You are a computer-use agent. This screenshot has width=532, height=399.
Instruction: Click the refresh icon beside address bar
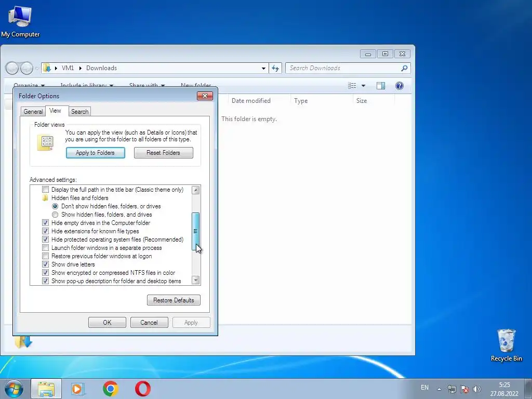[275, 68]
